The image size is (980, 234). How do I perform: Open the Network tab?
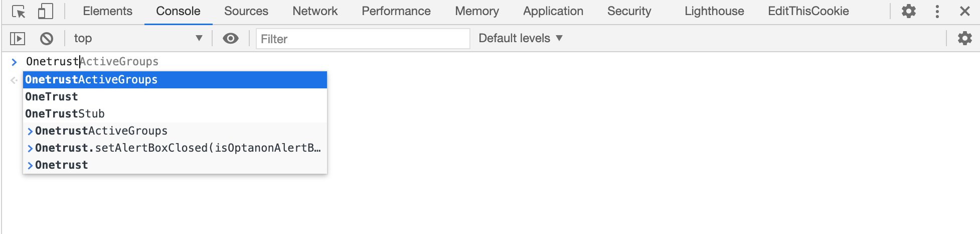point(315,11)
